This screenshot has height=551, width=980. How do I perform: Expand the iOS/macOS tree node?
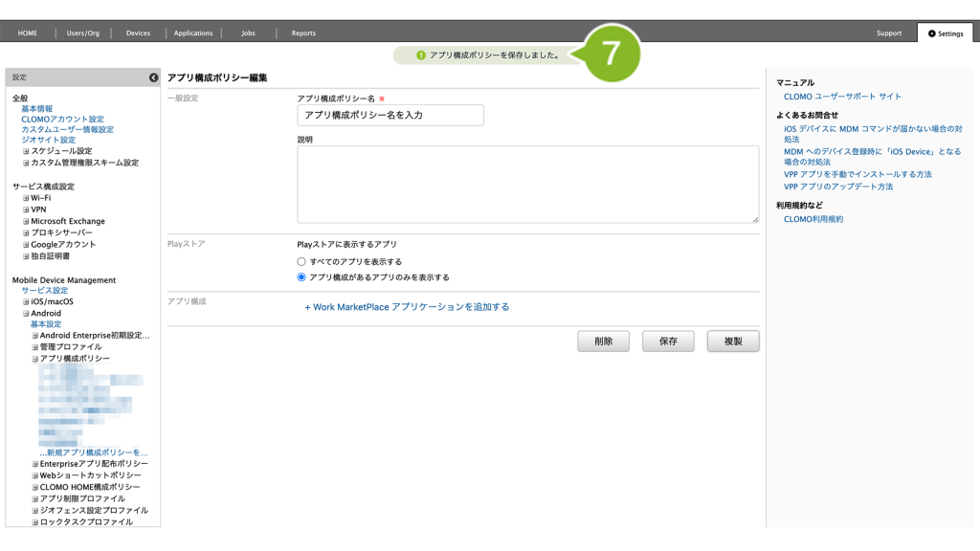point(26,301)
